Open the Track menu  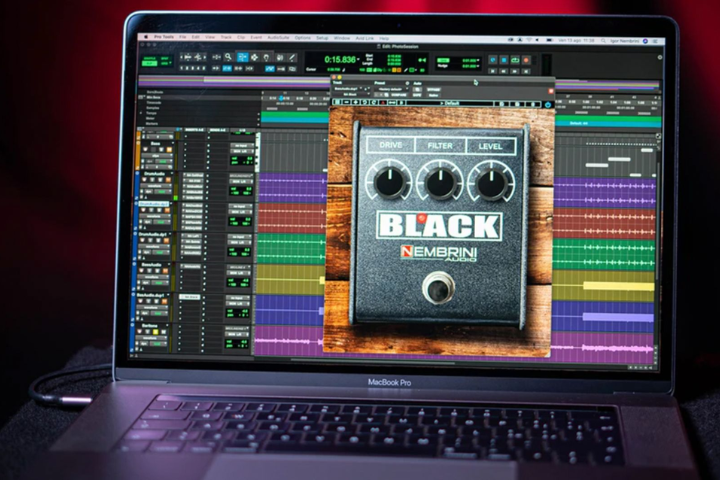(226, 37)
